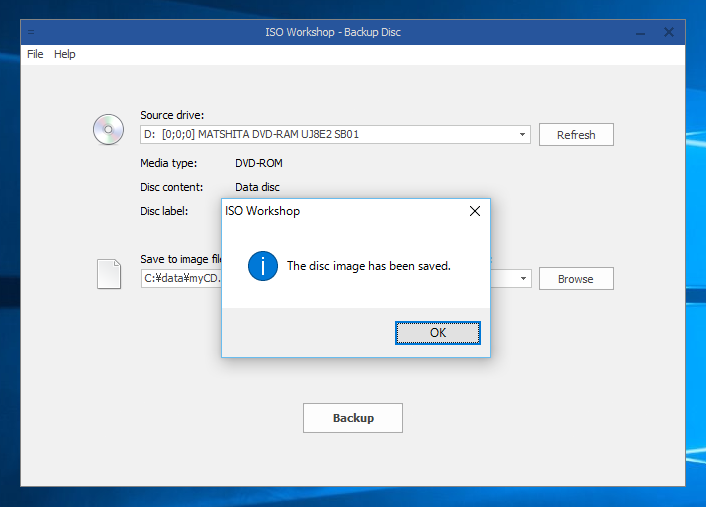Click the Data disc content value
Screen dimensions: 706x507
coord(257,187)
